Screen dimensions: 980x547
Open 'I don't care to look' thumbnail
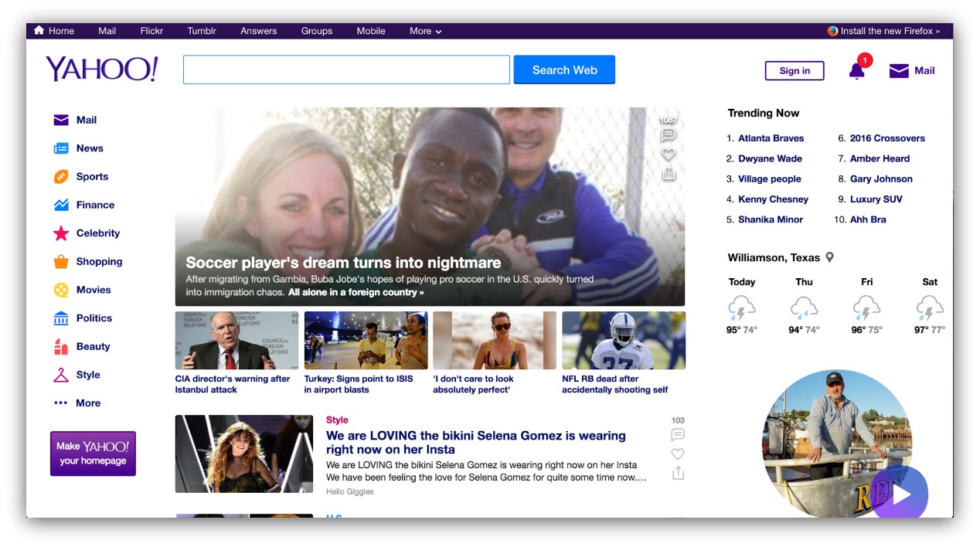tap(495, 341)
